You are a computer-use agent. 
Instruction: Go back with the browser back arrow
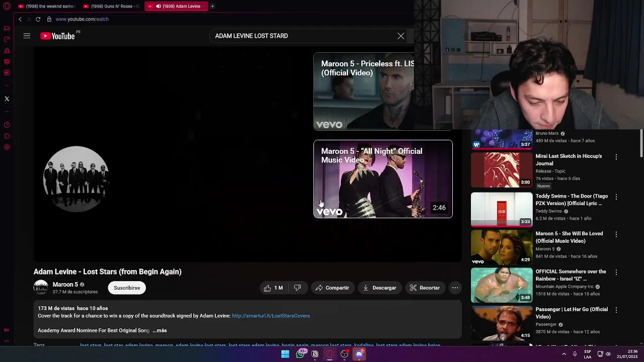point(20,19)
